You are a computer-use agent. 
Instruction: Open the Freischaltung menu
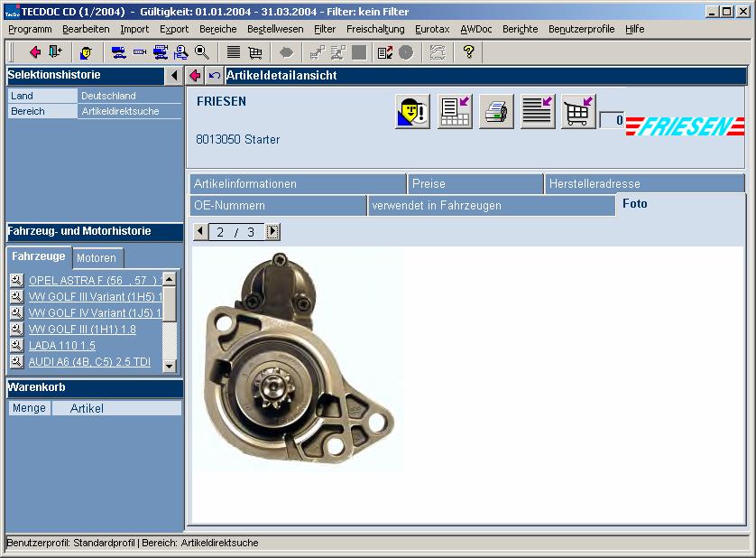[x=375, y=29]
